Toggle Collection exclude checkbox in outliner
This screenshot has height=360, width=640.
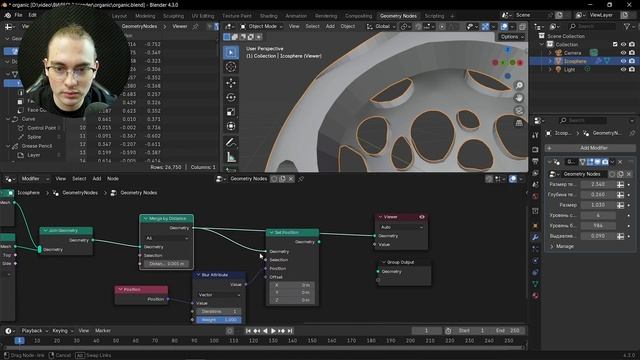pos(615,44)
